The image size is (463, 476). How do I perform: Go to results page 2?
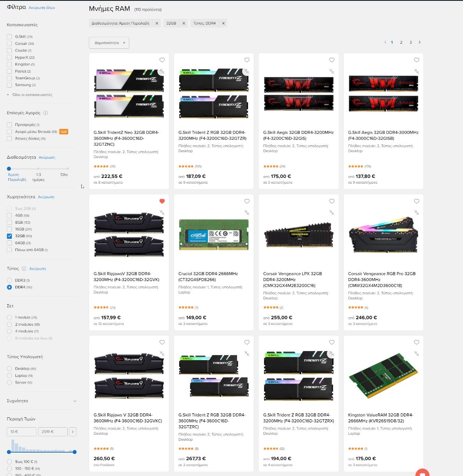[x=401, y=42]
